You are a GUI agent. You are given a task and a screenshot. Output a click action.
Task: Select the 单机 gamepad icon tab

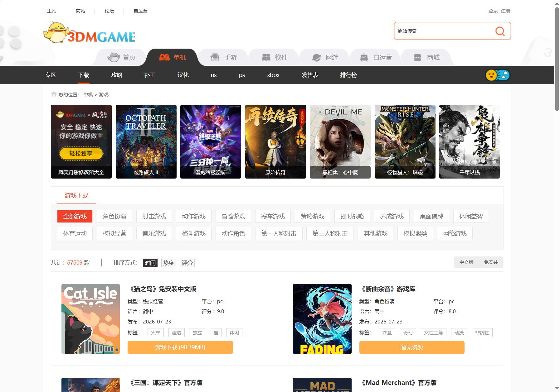click(164, 57)
